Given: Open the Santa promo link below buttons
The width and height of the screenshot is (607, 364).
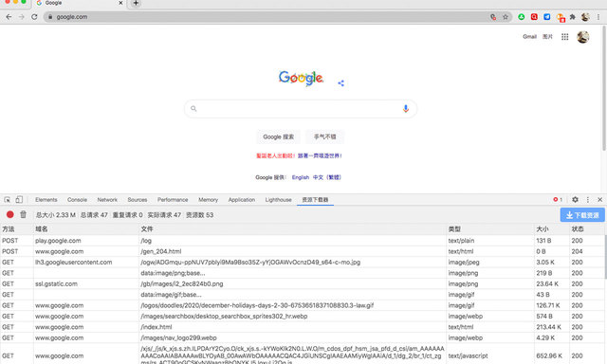Looking at the screenshot, I should pos(299,155).
